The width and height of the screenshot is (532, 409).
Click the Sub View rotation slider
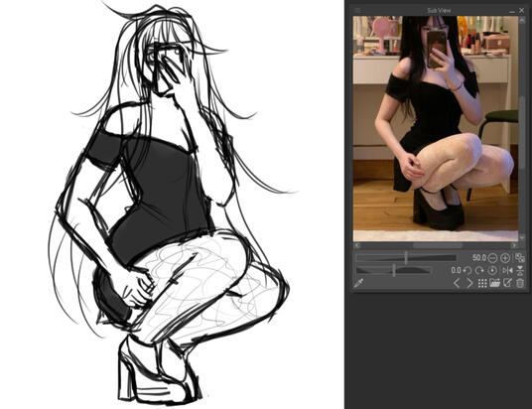coord(394,271)
